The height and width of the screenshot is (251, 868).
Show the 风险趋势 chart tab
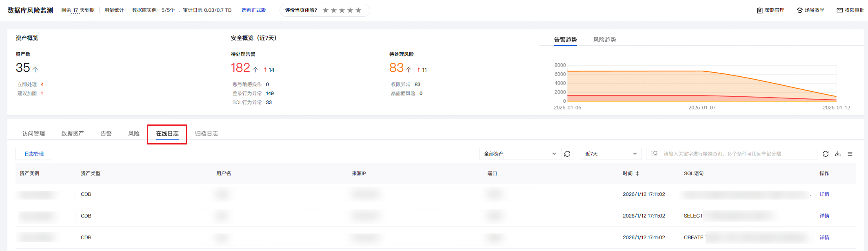pos(605,40)
